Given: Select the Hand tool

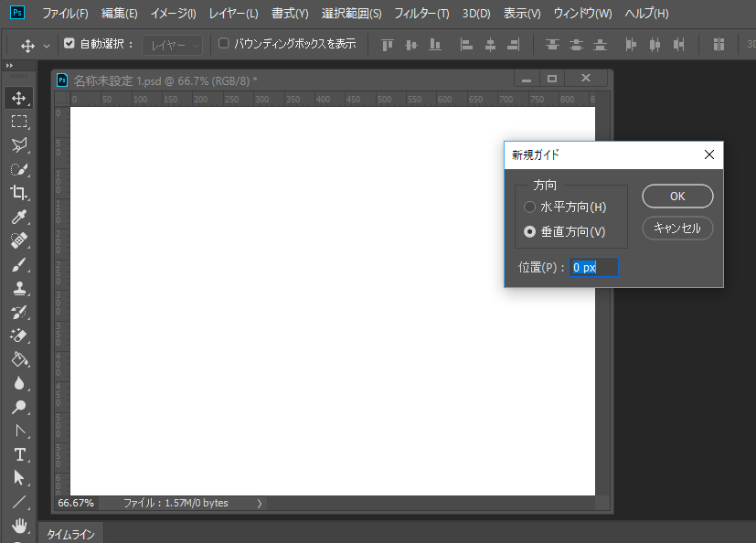Looking at the screenshot, I should pyautogui.click(x=19, y=526).
